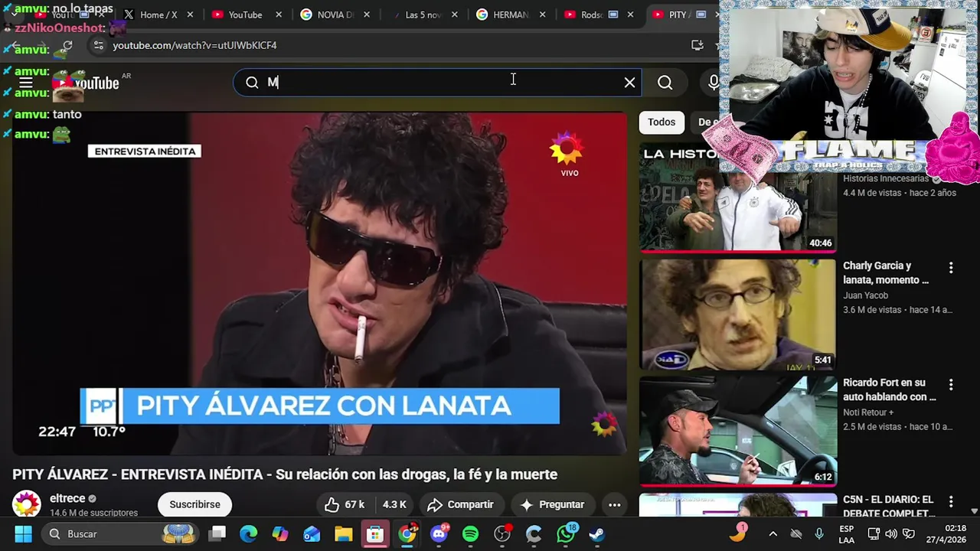
Task: Clear the search box with X
Action: pos(629,83)
